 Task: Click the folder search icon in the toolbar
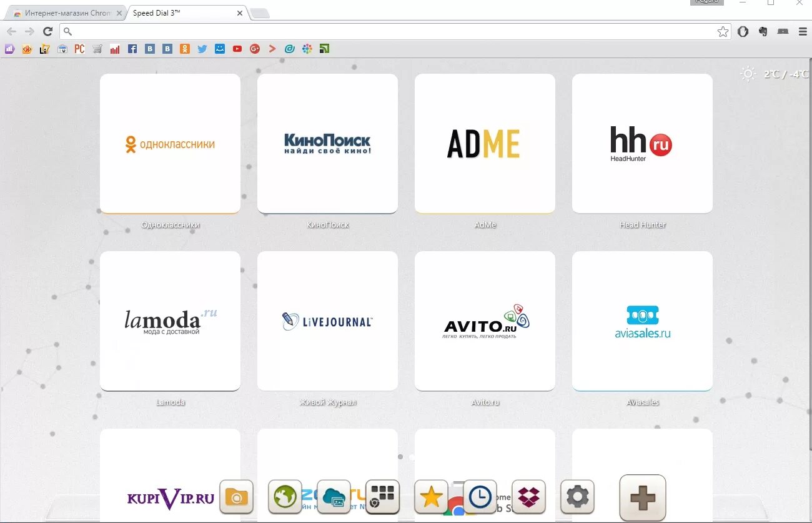(x=236, y=497)
